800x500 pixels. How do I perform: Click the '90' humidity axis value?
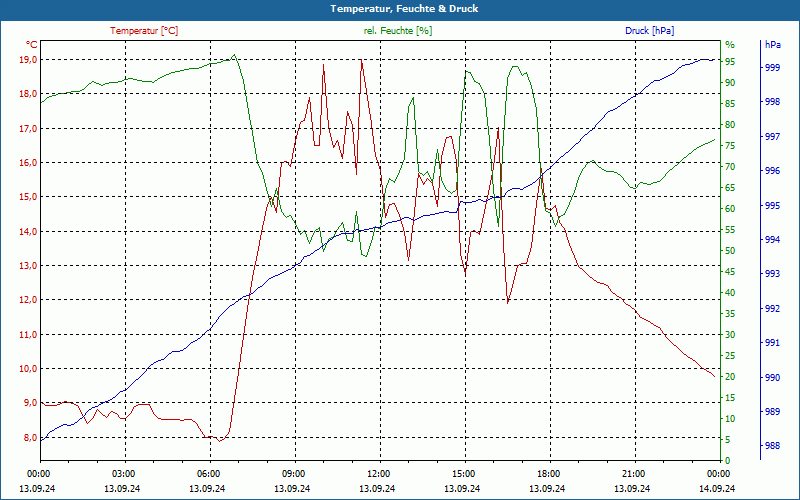click(730, 83)
